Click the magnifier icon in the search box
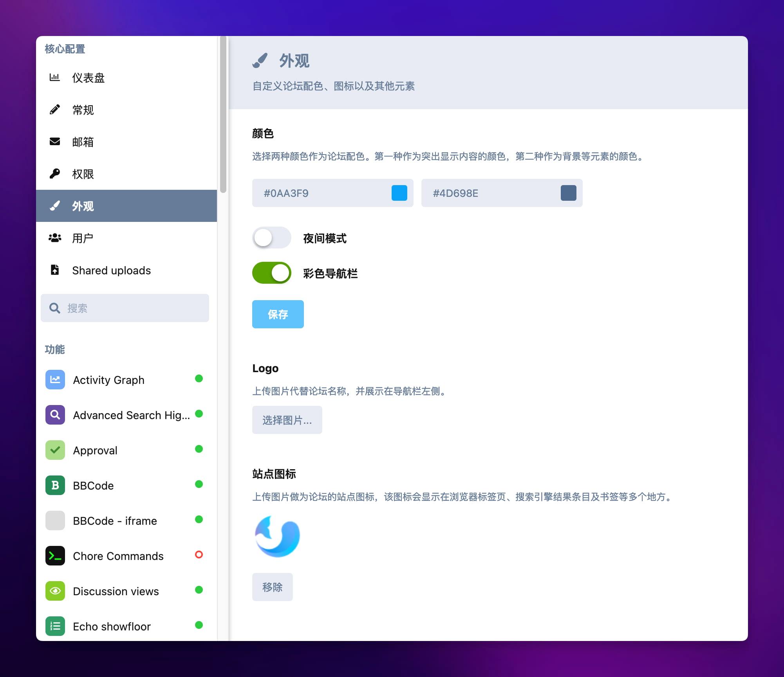Image resolution: width=784 pixels, height=677 pixels. pyautogui.click(x=55, y=308)
